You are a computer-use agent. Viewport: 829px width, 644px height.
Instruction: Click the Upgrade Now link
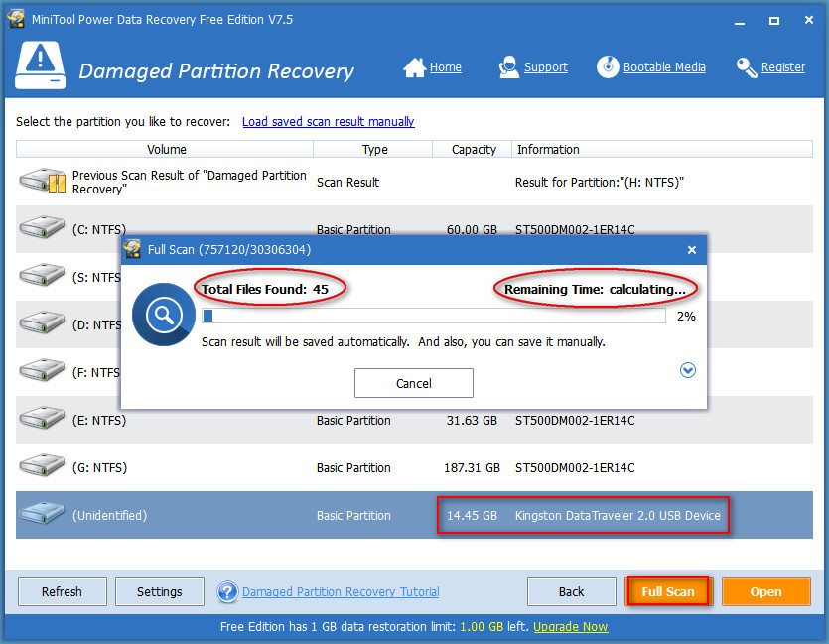(571, 626)
